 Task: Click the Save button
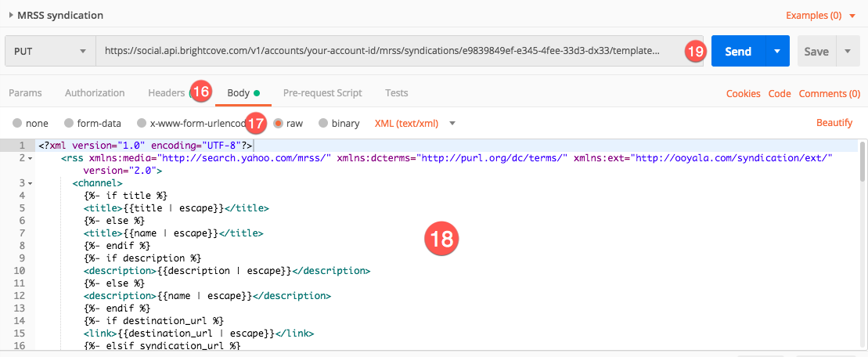(816, 51)
